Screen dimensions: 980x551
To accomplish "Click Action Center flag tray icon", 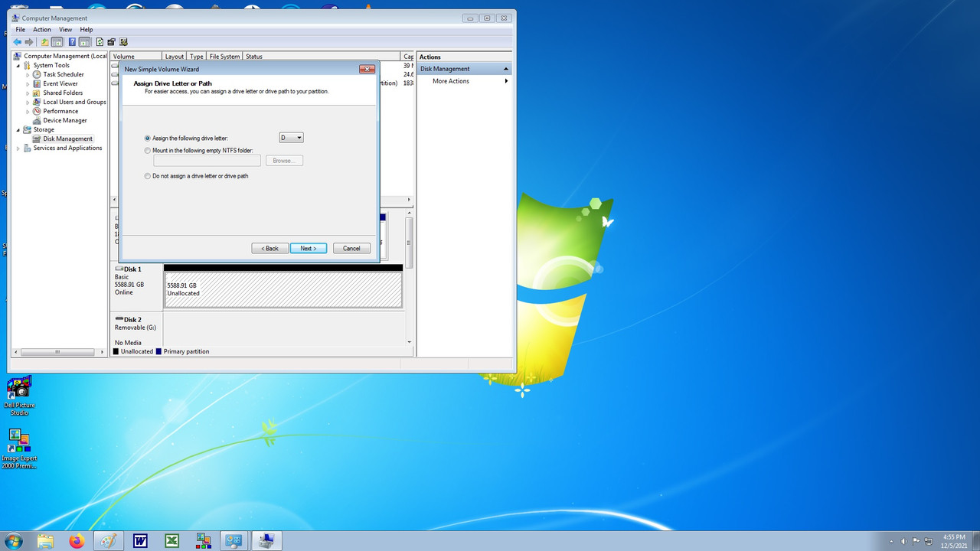I will coord(916,541).
